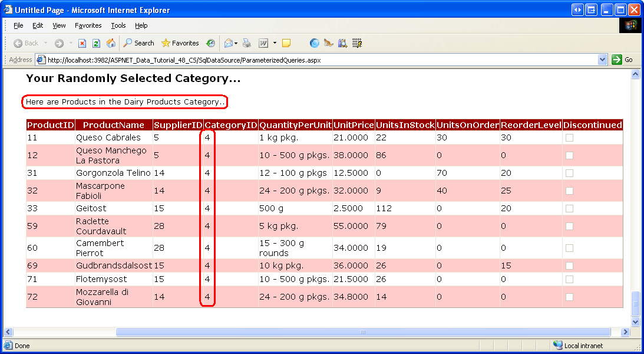Image resolution: width=644 pixels, height=354 pixels.
Task: Expand the address bar dropdown arrow
Action: click(602, 60)
